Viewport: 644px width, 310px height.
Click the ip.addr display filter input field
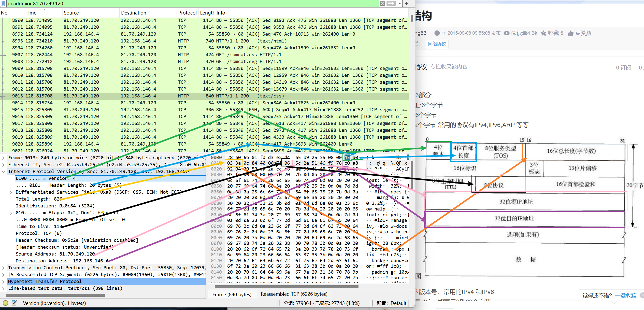click(192, 3)
